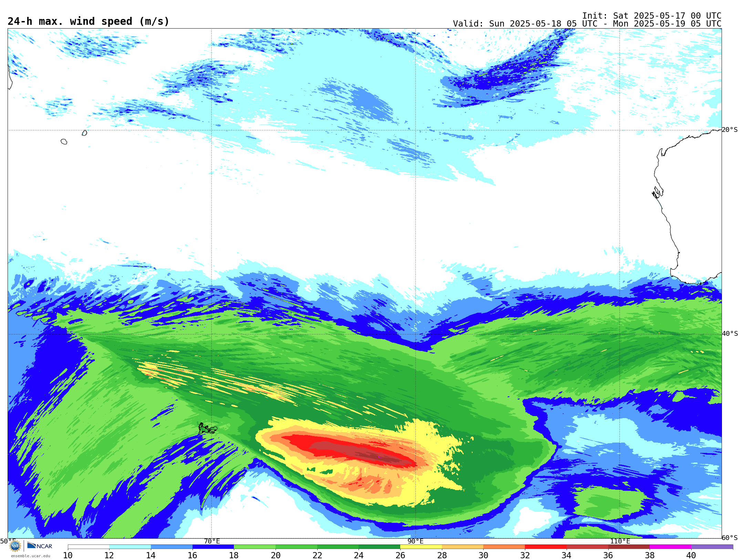Click the colorbar tick label '16'

tap(193, 555)
